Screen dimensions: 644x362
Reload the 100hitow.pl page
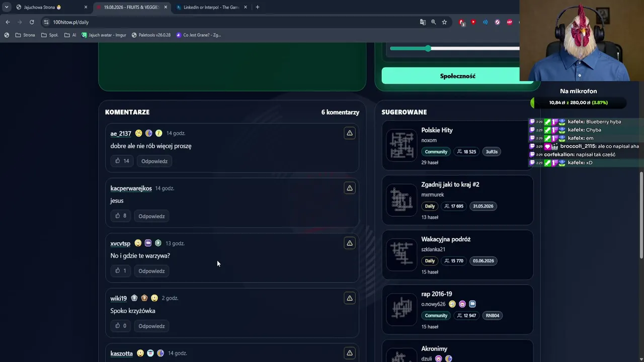click(32, 22)
